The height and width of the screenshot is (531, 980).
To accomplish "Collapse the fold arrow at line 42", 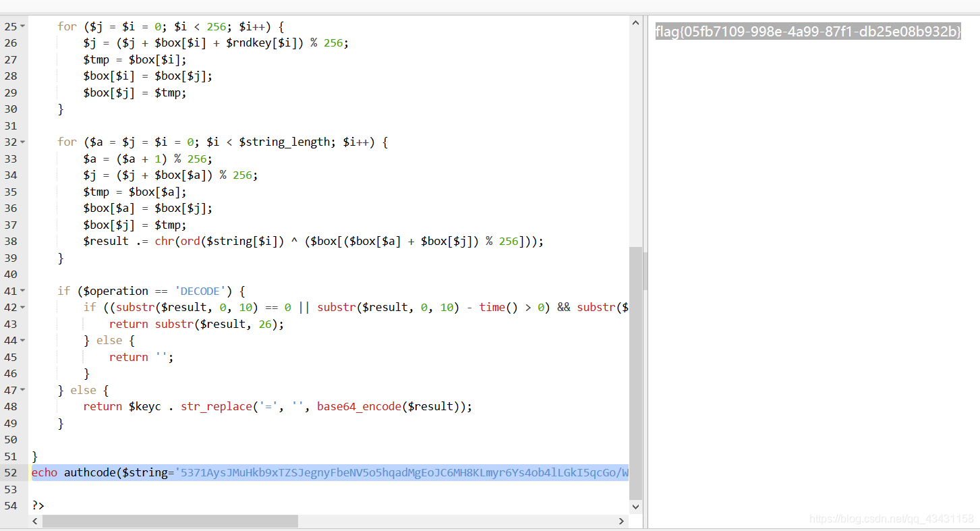I will [23, 308].
